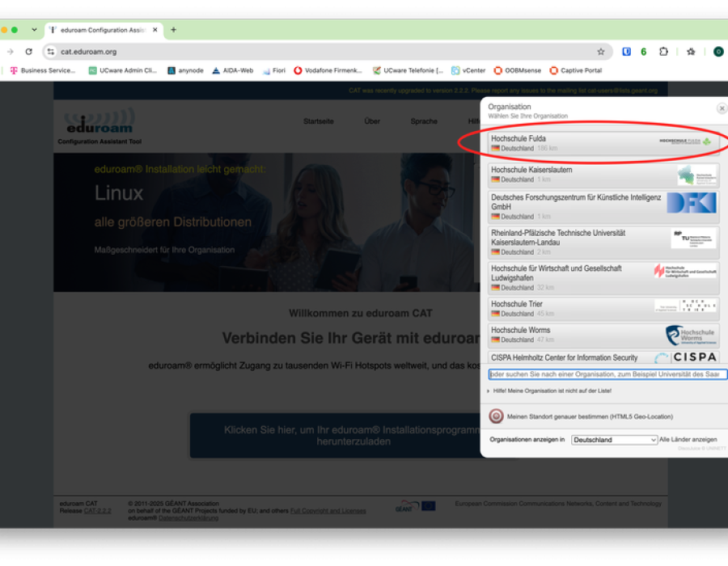Open Full Copyright and Licenses link

click(328, 511)
